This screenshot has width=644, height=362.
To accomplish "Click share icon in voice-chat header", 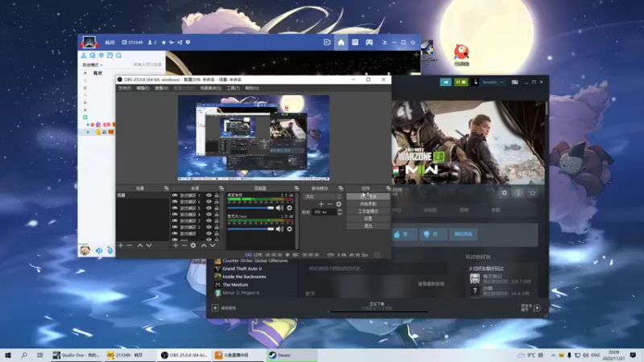I will [180, 43].
